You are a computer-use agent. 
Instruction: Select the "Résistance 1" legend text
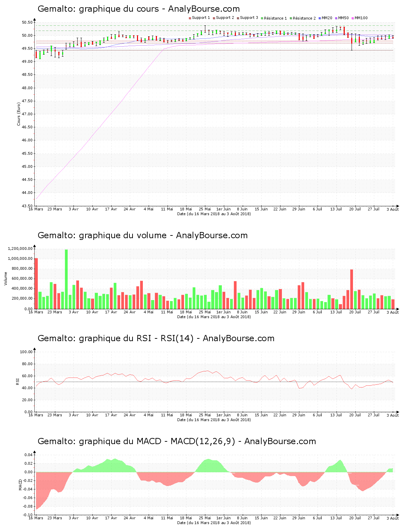pyautogui.click(x=275, y=18)
